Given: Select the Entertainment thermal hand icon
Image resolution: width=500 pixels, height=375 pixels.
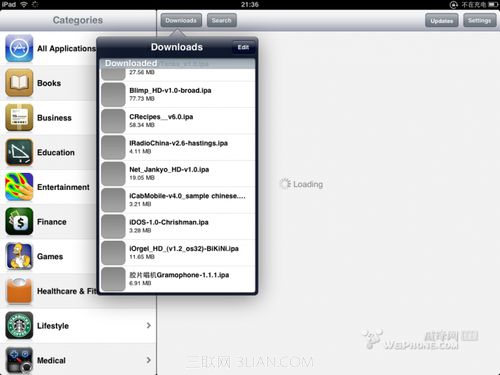Looking at the screenshot, I should click(x=19, y=187).
